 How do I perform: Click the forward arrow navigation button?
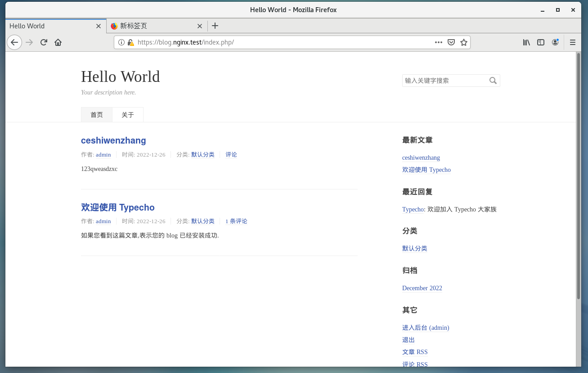point(29,42)
